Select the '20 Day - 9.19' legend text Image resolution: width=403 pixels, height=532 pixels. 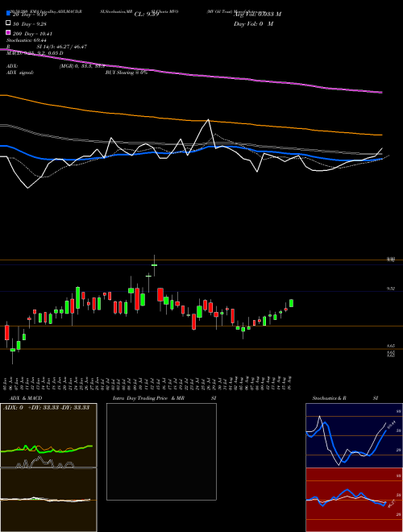click(29, 15)
